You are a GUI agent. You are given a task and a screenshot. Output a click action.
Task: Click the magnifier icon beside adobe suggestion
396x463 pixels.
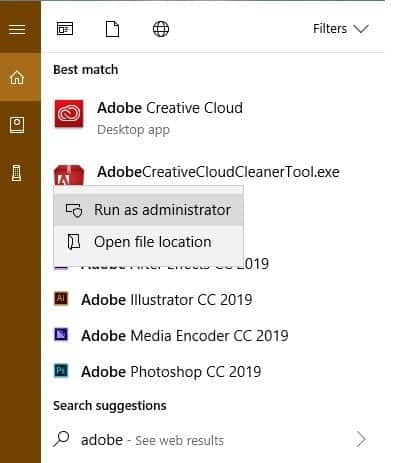click(61, 439)
